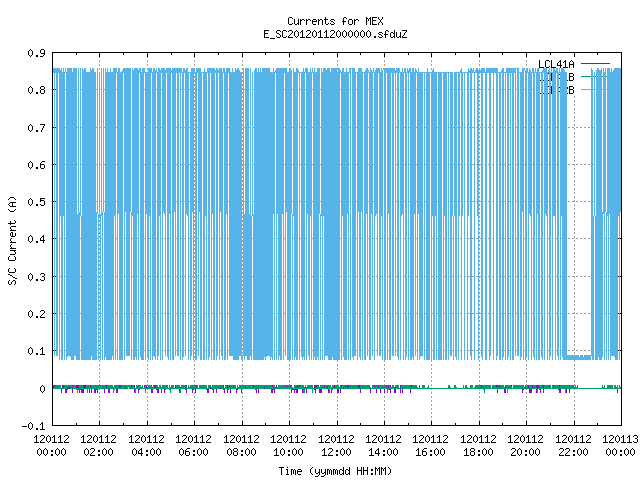Click the purple line sample beside LCL41A
The image size is (640, 480).
595,64
